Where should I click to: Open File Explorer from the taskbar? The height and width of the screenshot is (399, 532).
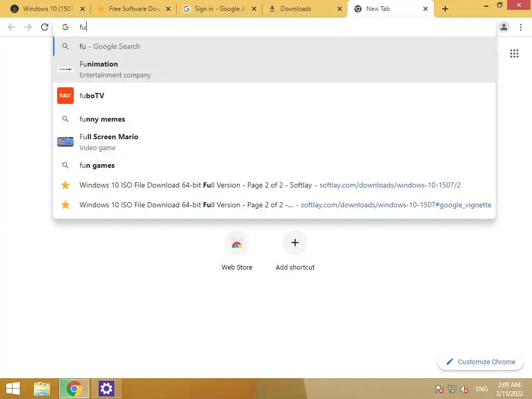(x=42, y=389)
